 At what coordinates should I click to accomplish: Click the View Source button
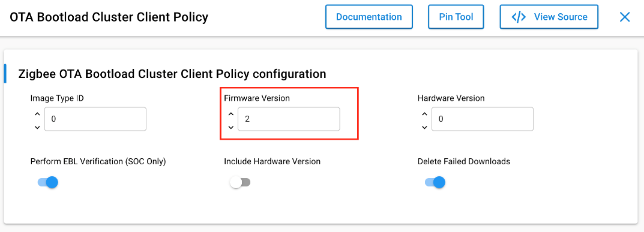pyautogui.click(x=549, y=17)
